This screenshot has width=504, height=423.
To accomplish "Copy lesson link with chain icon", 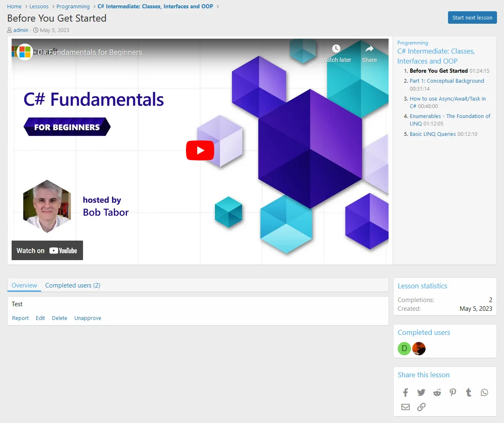I will coord(421,407).
